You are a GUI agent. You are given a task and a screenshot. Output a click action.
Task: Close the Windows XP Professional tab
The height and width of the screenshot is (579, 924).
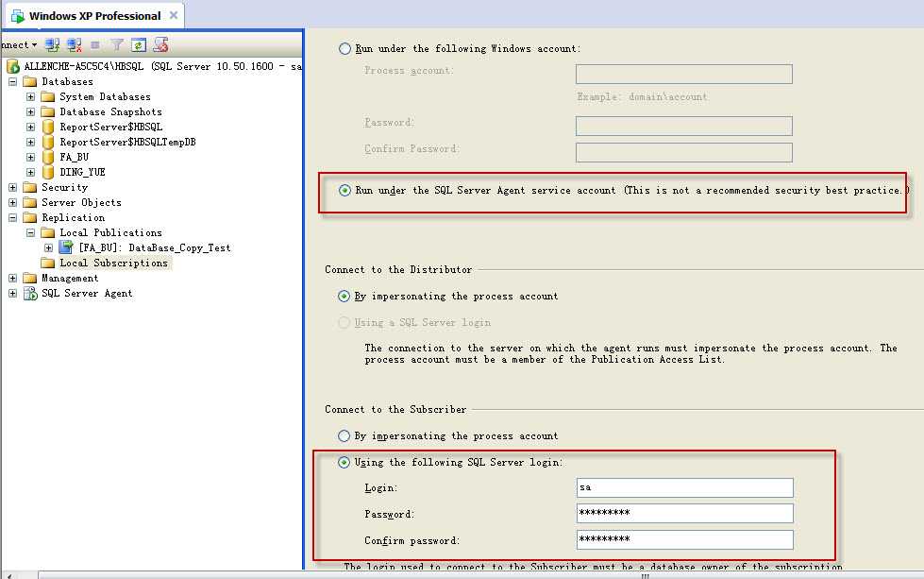click(x=174, y=15)
